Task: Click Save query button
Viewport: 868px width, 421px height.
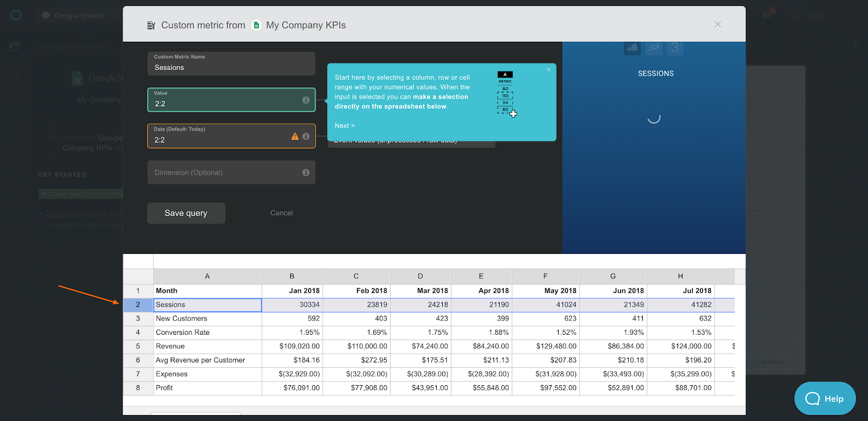Action: click(186, 213)
